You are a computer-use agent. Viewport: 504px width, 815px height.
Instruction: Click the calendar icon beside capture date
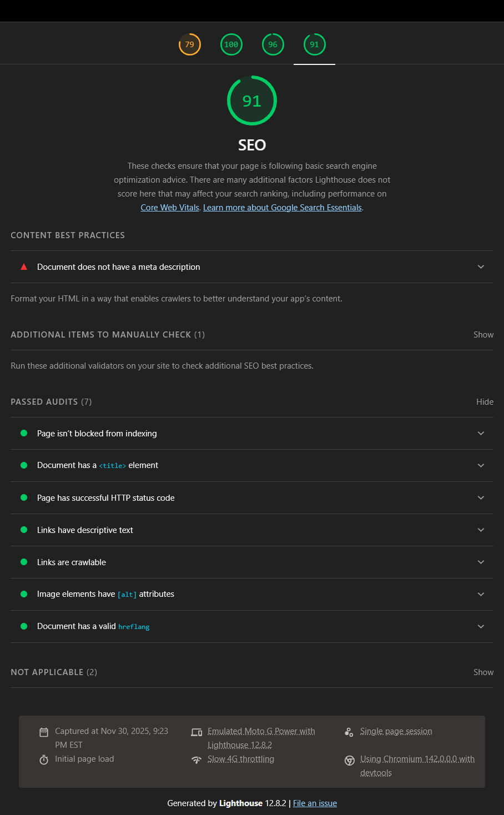(x=44, y=732)
